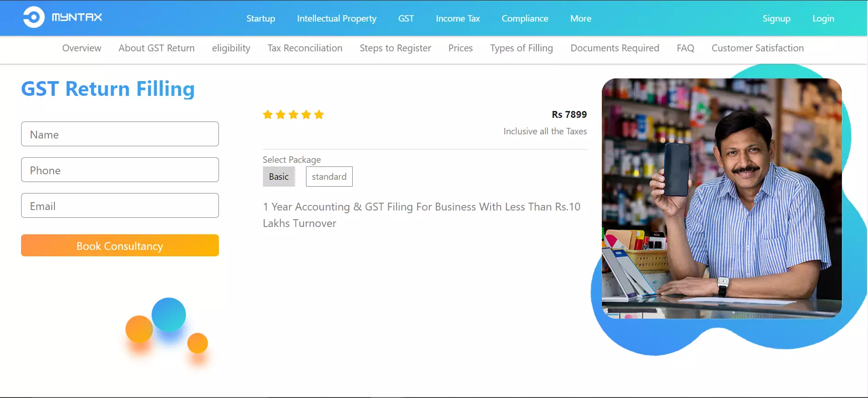The width and height of the screenshot is (868, 398).
Task: Open the More menu
Action: (581, 18)
